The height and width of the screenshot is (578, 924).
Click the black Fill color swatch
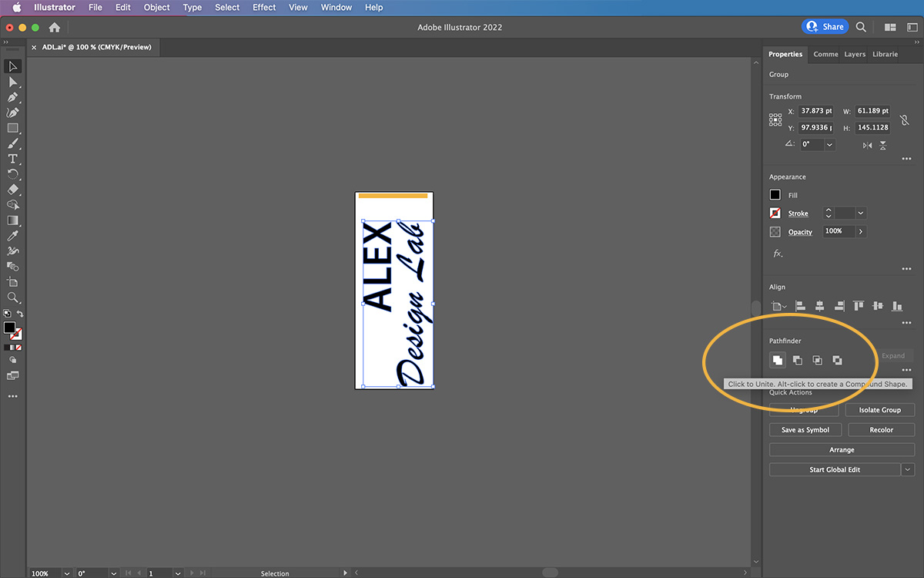(775, 194)
